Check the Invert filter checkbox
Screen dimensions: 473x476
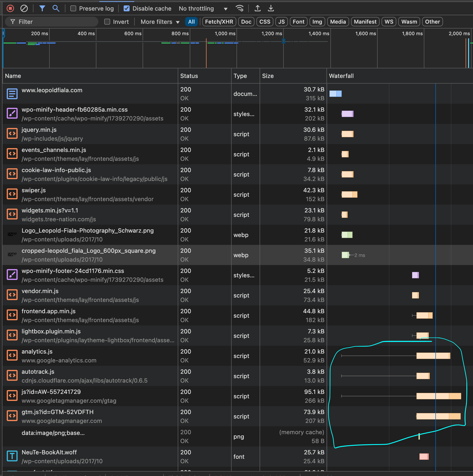point(107,22)
